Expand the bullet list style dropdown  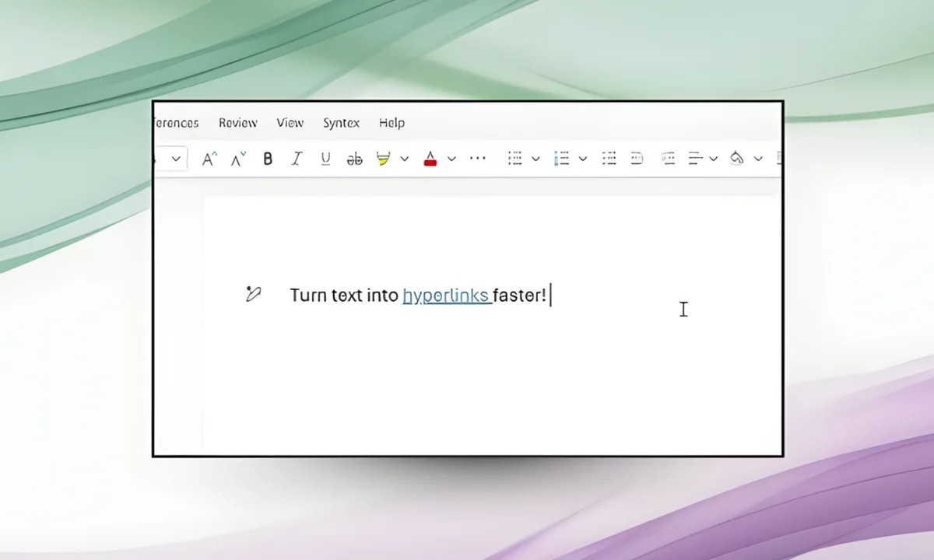point(535,159)
